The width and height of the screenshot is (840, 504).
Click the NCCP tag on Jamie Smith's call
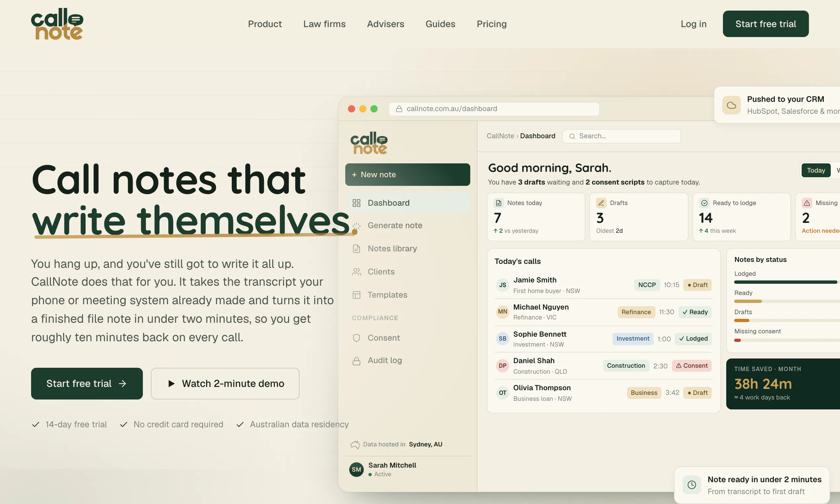click(647, 285)
